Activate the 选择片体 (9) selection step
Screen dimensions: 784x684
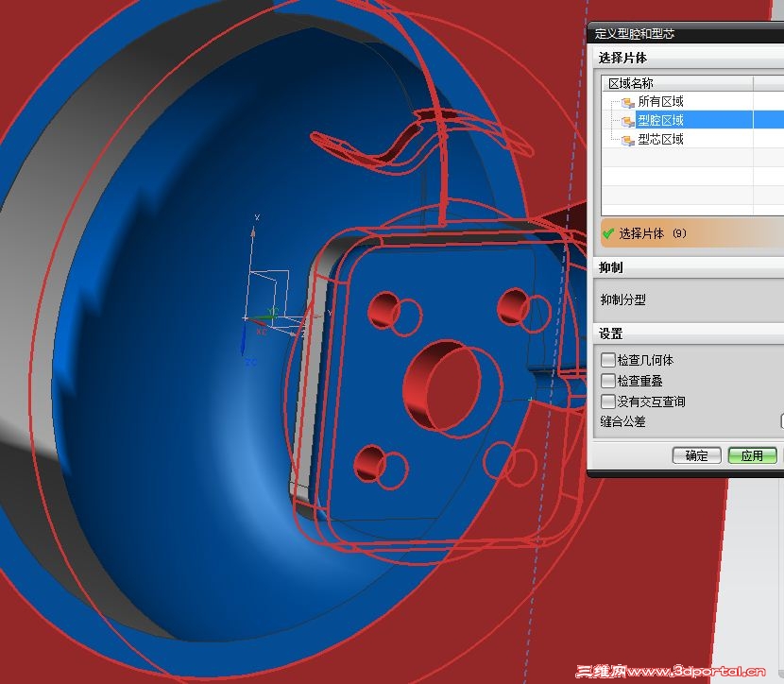[x=692, y=233]
